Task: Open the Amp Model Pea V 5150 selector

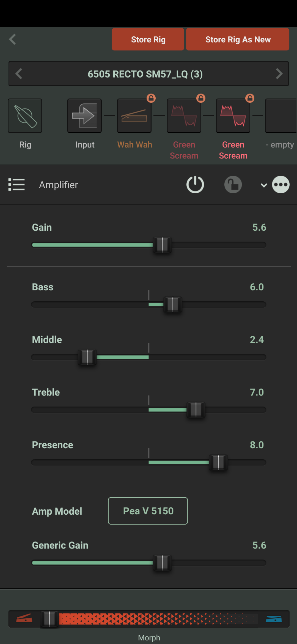Action: click(x=148, y=511)
